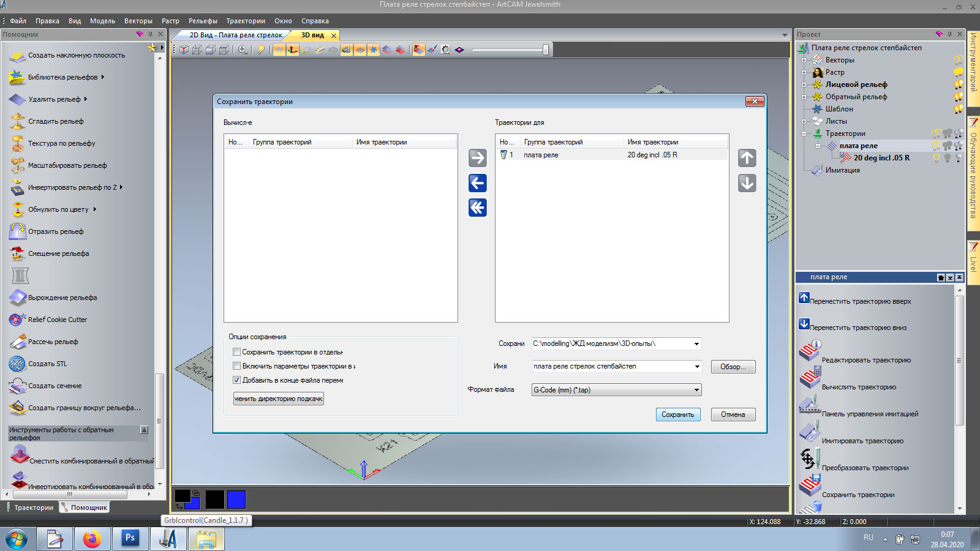Toggle yellow bulb for 20 deg incl .05 R

[936, 158]
